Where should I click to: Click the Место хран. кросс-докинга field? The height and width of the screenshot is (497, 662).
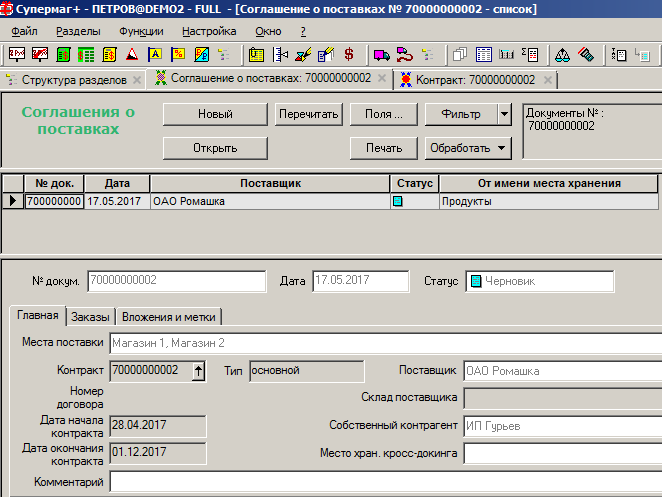pos(563,454)
